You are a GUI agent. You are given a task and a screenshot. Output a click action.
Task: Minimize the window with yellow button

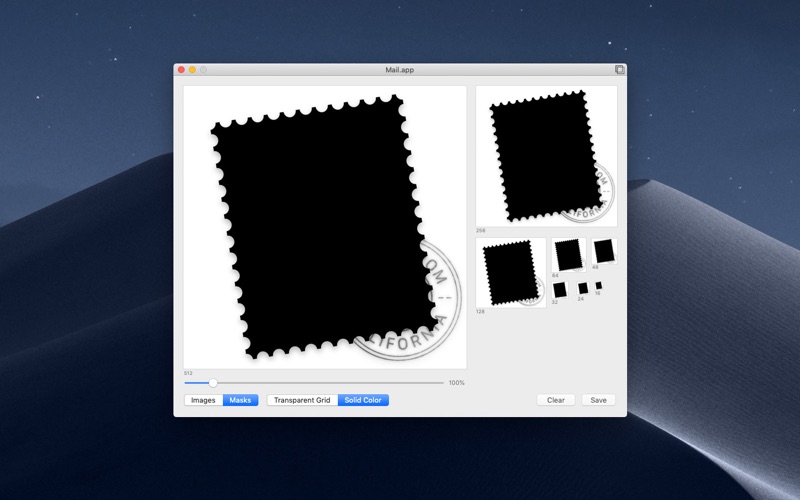[192, 70]
